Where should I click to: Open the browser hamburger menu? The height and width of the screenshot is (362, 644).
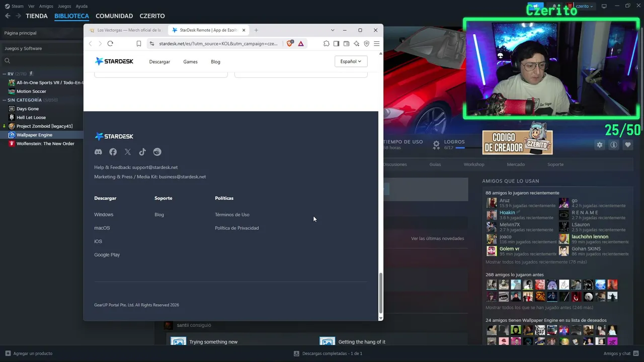(376, 44)
